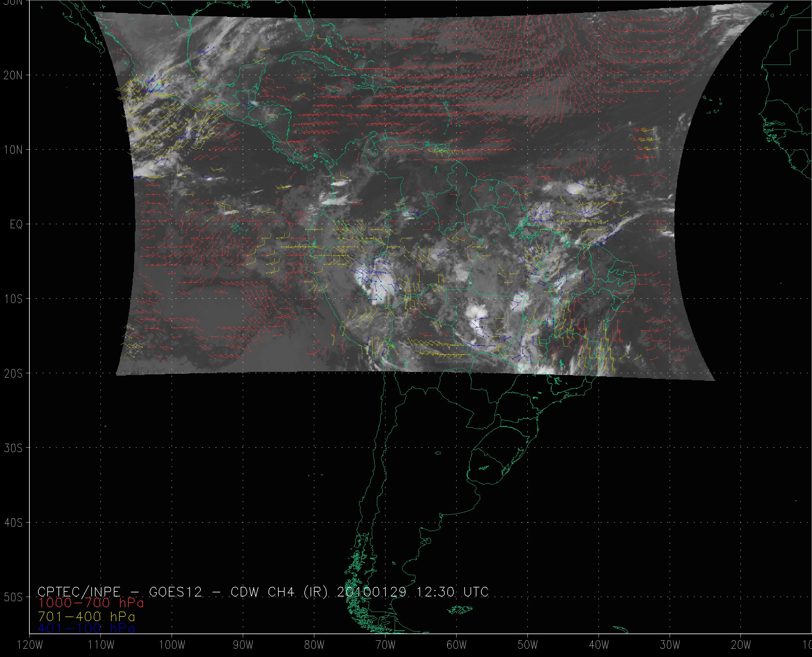The width and height of the screenshot is (812, 657).
Task: Click the 20W longitude label
Action: (x=741, y=645)
